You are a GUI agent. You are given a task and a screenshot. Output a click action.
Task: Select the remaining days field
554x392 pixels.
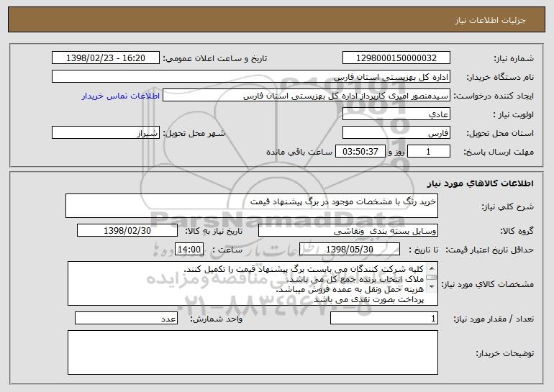[429, 152]
